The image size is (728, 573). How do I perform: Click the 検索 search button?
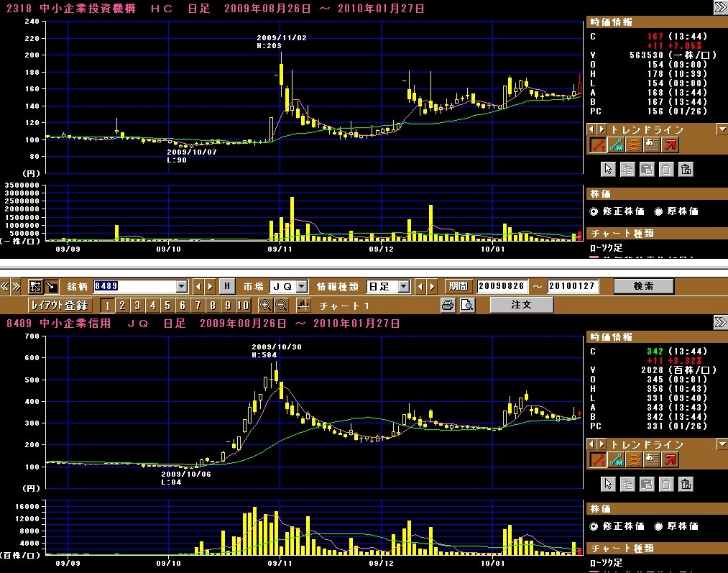[x=643, y=286]
